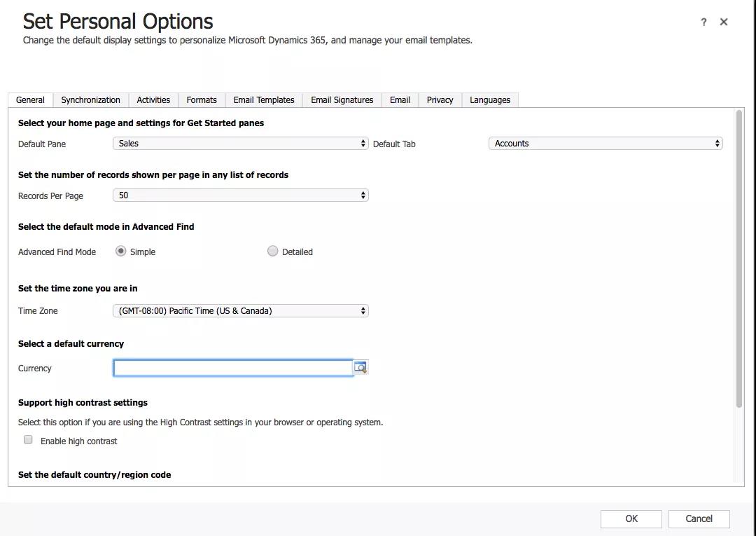Screen dimensions: 756x536
Task: Click the help question mark icon
Action: pyautogui.click(x=703, y=22)
